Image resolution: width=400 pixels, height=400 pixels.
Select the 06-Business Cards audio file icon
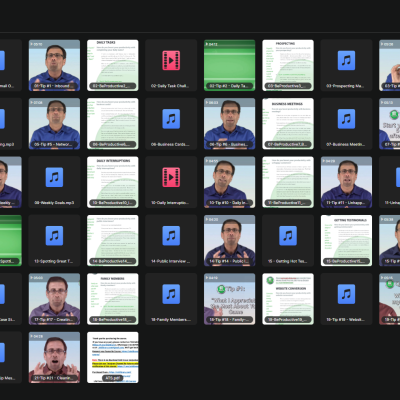pyautogui.click(x=171, y=119)
